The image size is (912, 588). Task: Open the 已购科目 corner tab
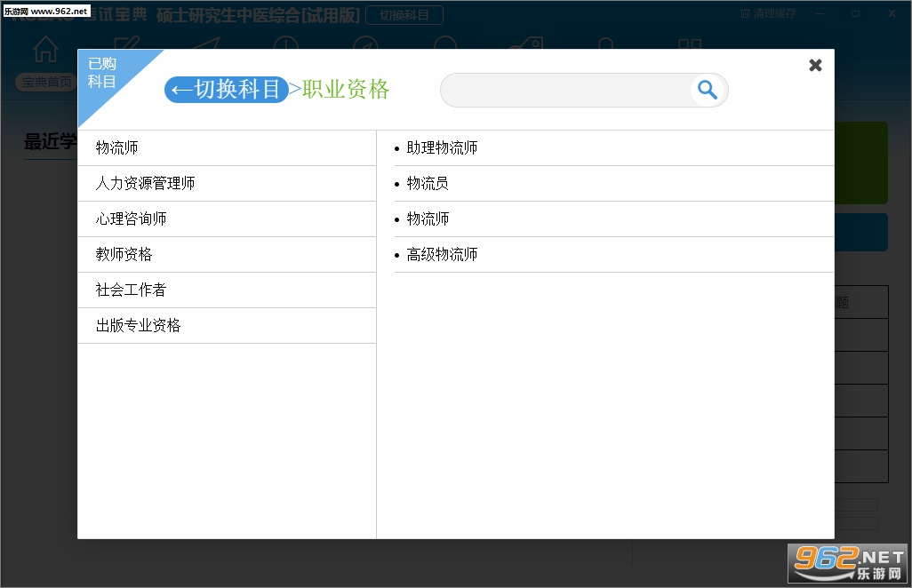(102, 73)
